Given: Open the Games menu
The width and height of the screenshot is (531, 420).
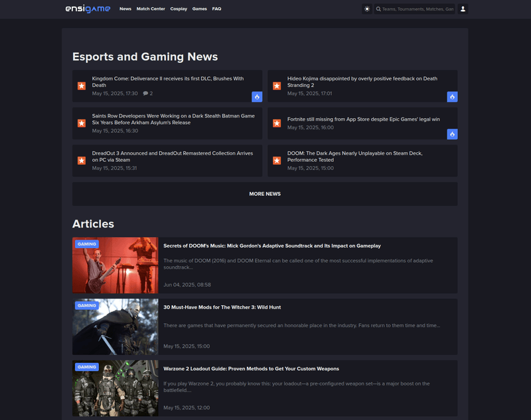Looking at the screenshot, I should pos(200,9).
